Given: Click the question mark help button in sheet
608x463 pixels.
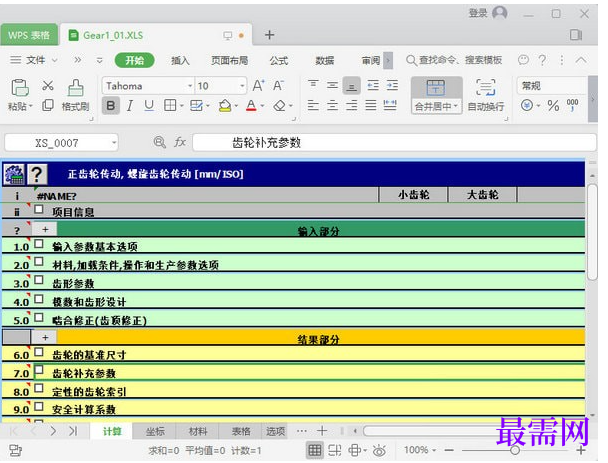Looking at the screenshot, I should click(37, 174).
